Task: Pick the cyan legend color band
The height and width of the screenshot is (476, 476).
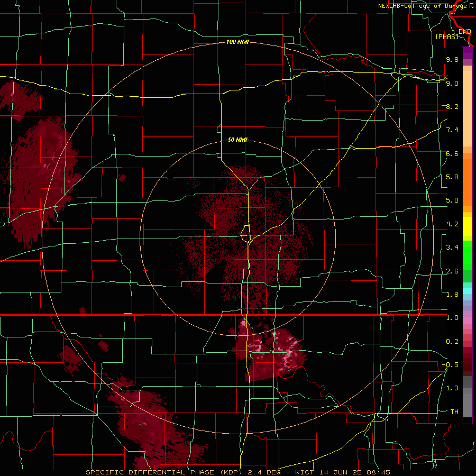Action: pos(467,290)
